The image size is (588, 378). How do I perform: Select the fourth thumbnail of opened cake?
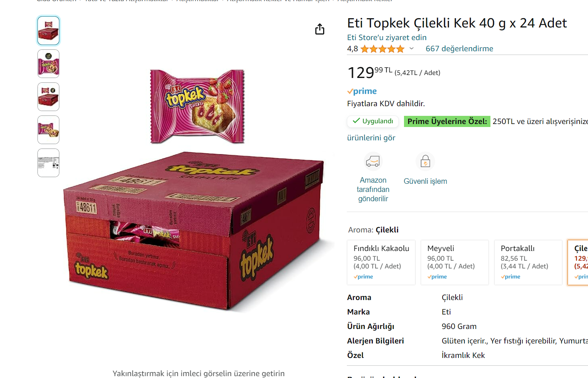(49, 130)
